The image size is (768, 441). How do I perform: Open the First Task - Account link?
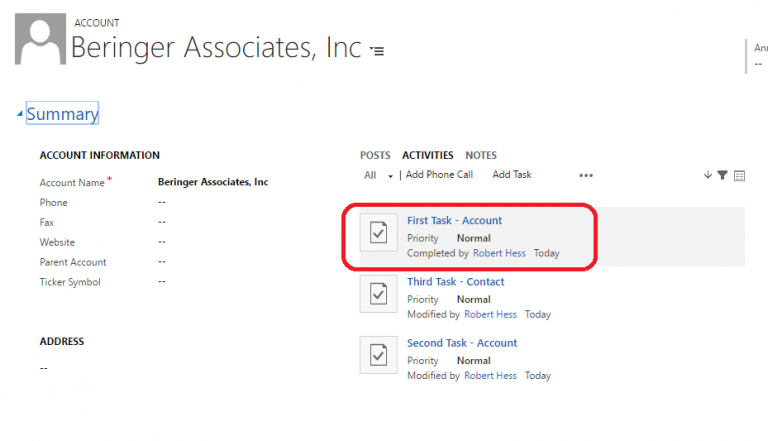tap(454, 220)
